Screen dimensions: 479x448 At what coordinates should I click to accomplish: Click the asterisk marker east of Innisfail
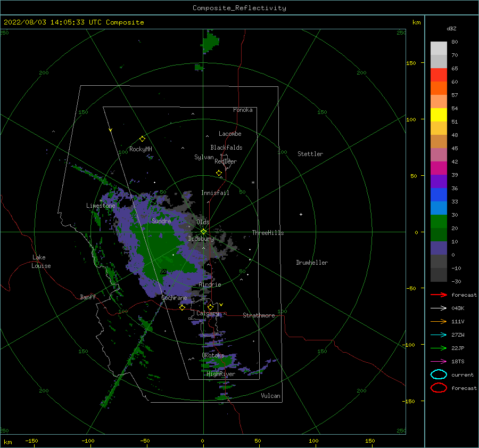click(x=253, y=183)
